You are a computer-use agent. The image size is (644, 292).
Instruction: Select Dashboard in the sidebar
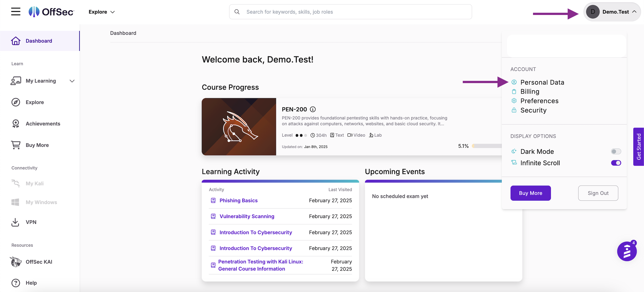pos(40,41)
